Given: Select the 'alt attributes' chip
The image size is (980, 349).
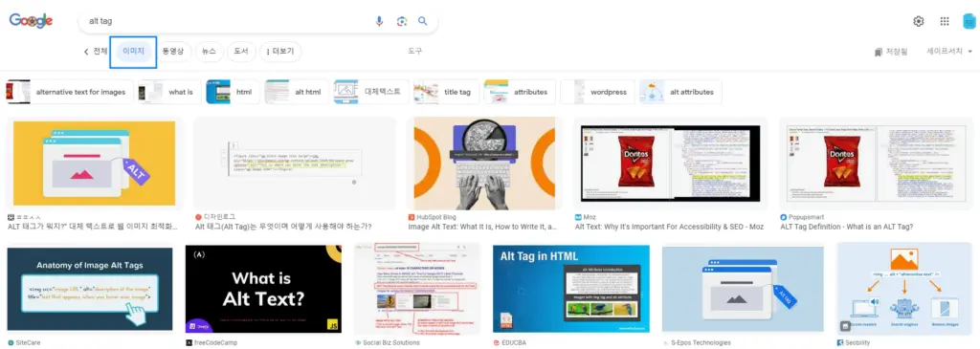Looking at the screenshot, I should coord(680,92).
